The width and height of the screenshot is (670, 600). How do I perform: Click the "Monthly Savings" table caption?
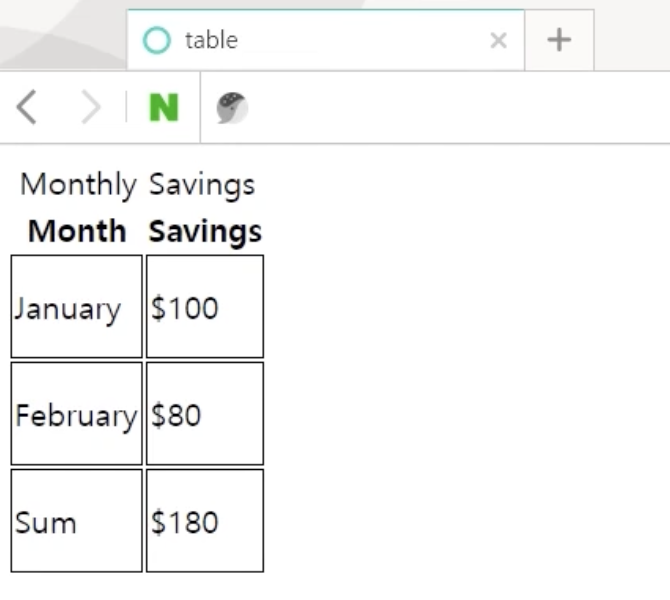pos(138,185)
